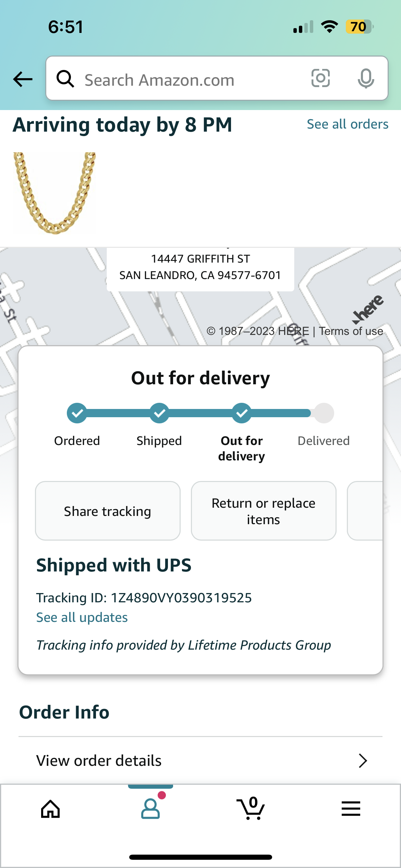Tap the HERE map logo
The image size is (401, 868).
point(368,309)
